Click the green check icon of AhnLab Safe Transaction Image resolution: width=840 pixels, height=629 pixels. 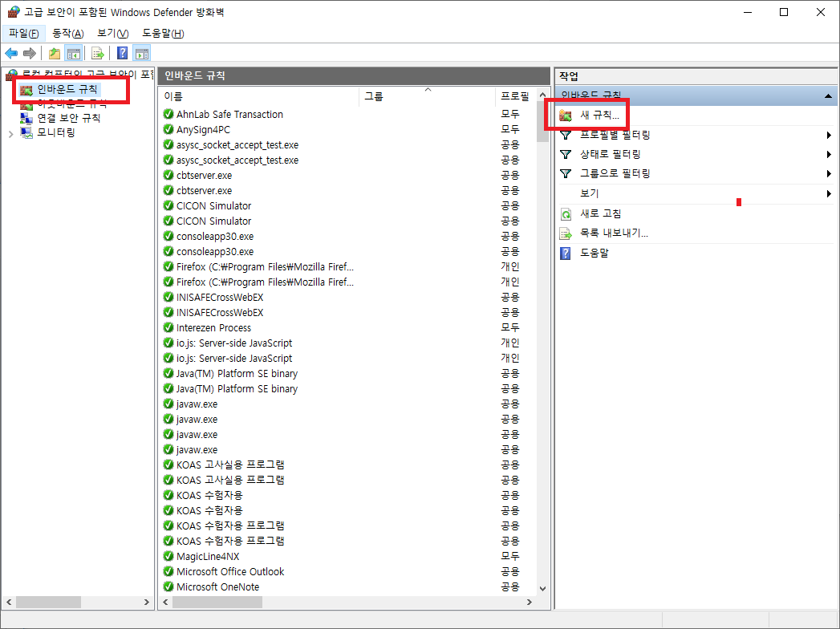(168, 114)
